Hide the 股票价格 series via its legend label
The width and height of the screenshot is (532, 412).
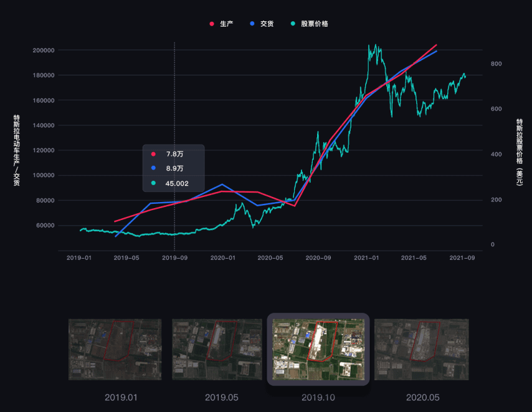(x=314, y=24)
